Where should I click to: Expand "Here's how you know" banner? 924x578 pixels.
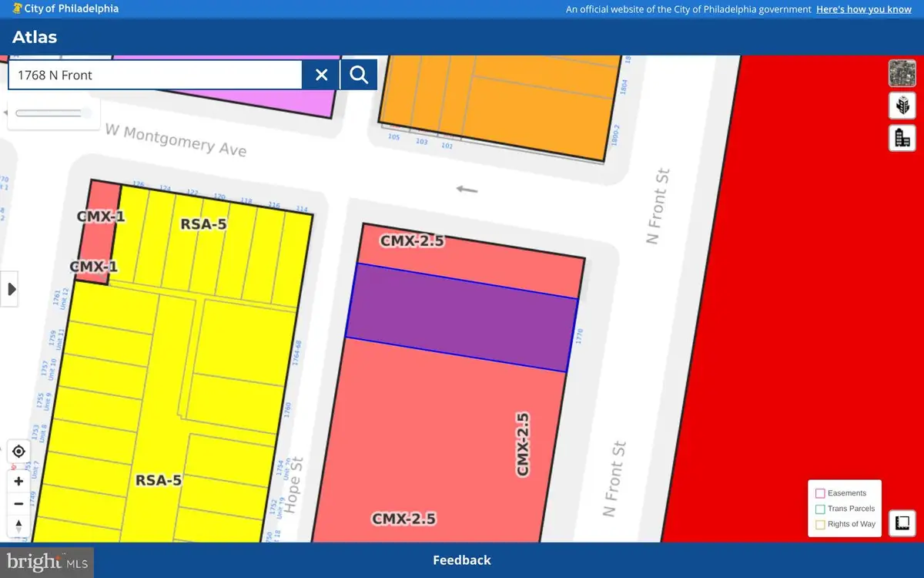[x=863, y=9]
